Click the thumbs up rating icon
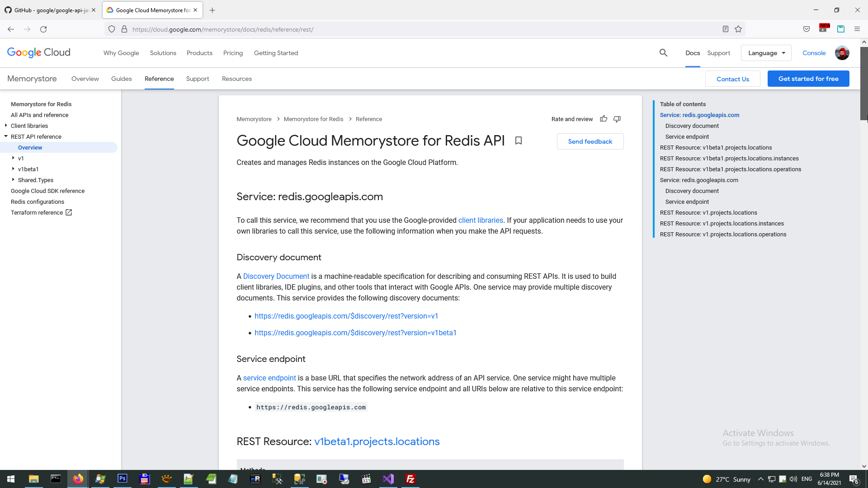This screenshot has height=488, width=868. click(x=604, y=119)
